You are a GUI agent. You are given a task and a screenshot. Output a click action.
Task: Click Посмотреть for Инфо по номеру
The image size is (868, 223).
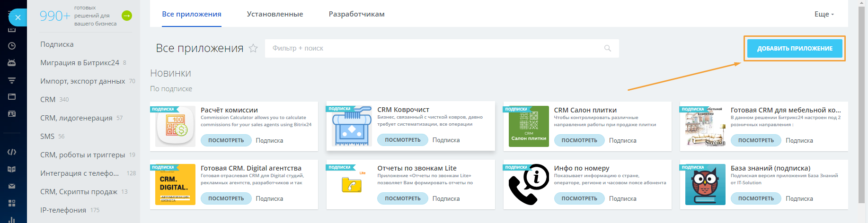[x=579, y=198]
